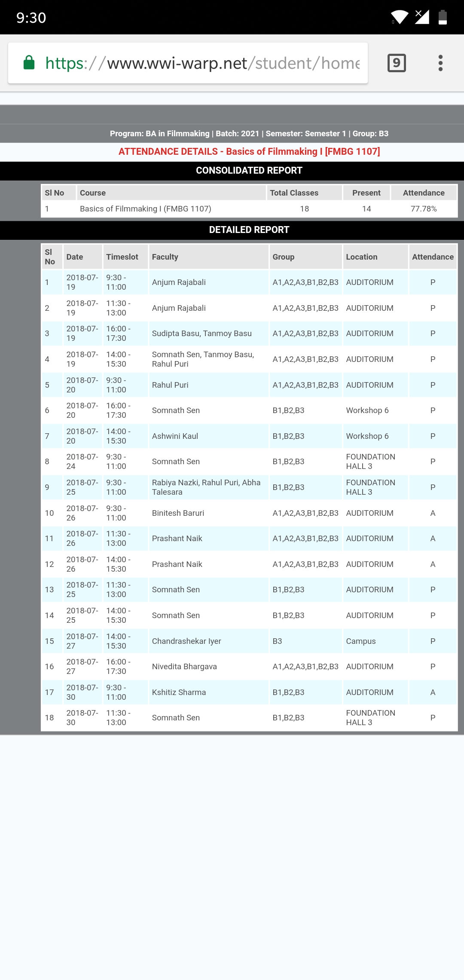Tap the cellular signal status icon
The width and height of the screenshot is (464, 980).
tap(422, 17)
